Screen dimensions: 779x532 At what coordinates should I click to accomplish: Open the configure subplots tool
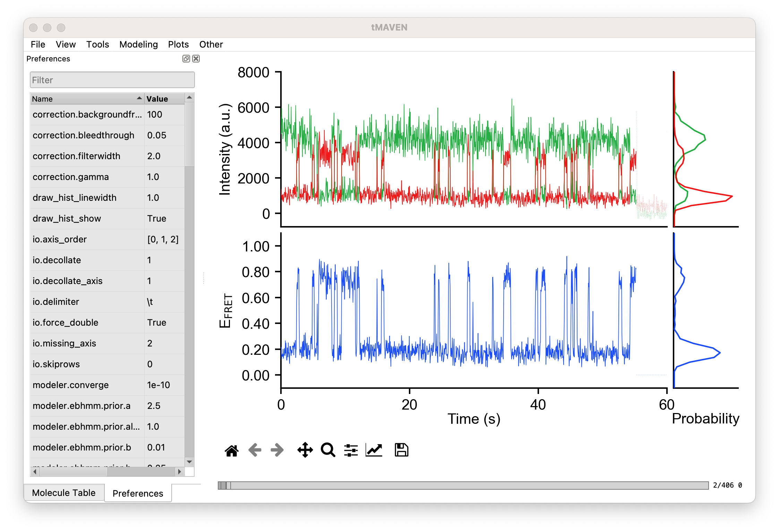pyautogui.click(x=350, y=450)
